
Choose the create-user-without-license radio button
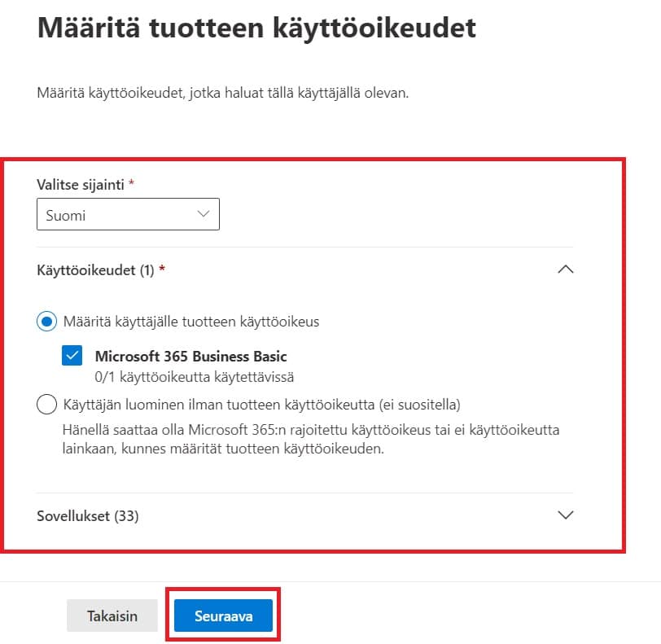[46, 405]
